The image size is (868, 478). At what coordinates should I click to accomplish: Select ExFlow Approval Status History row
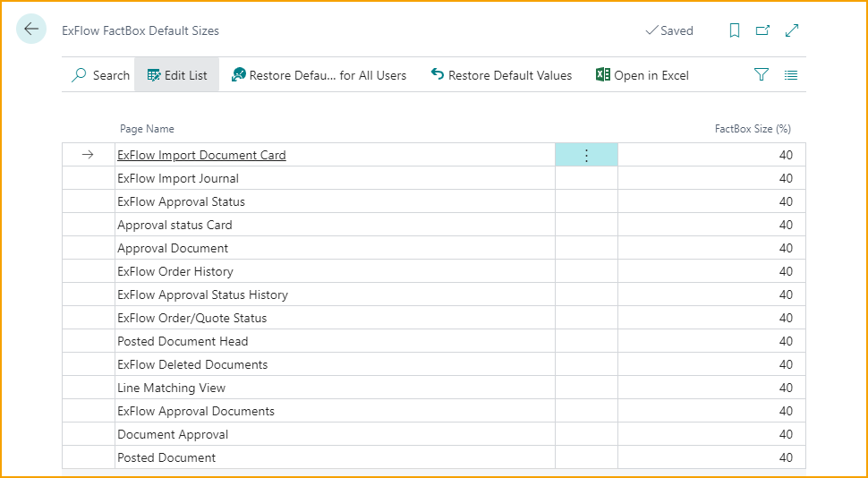coord(433,294)
